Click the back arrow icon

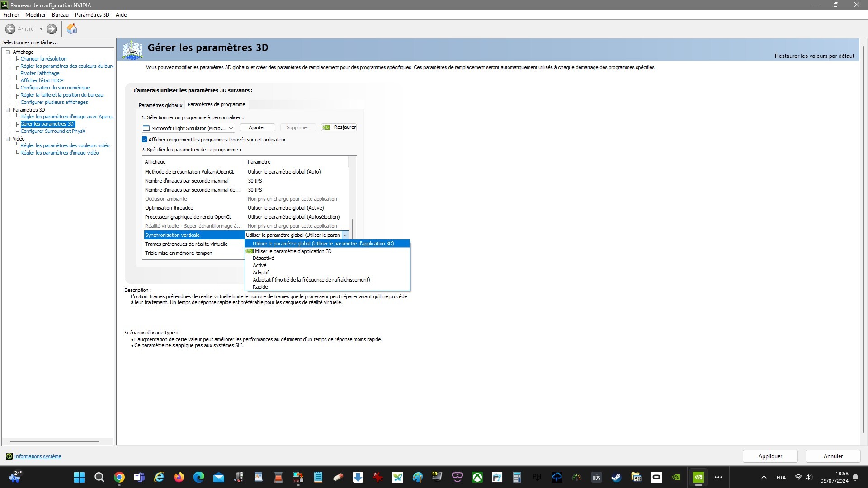point(10,29)
